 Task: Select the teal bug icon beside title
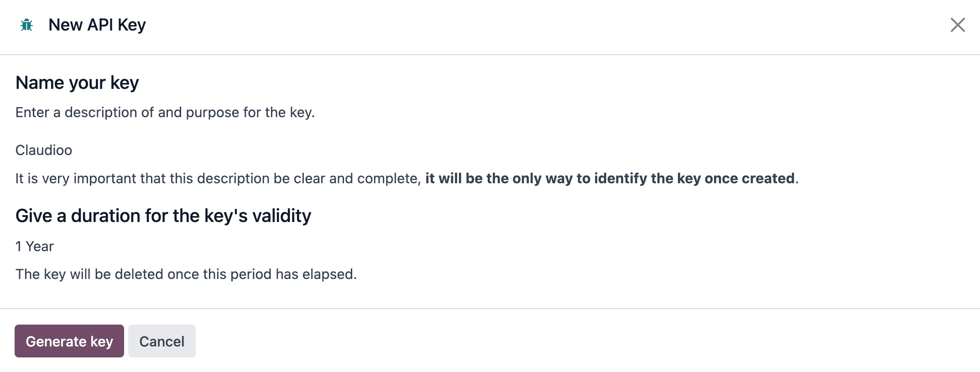pyautogui.click(x=27, y=25)
